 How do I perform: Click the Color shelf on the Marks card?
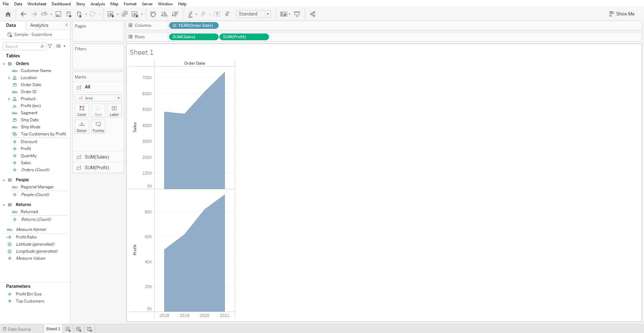[82, 111]
